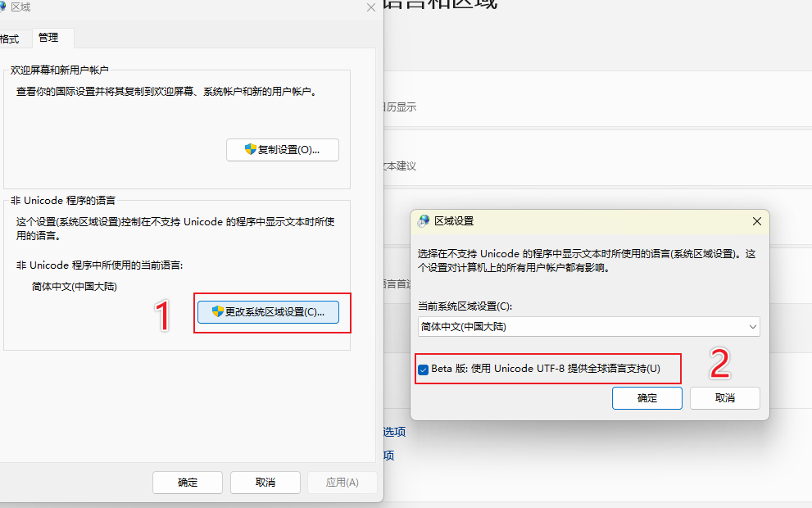Click the 应用(A) button
Screen dimensions: 812x508
point(342,483)
